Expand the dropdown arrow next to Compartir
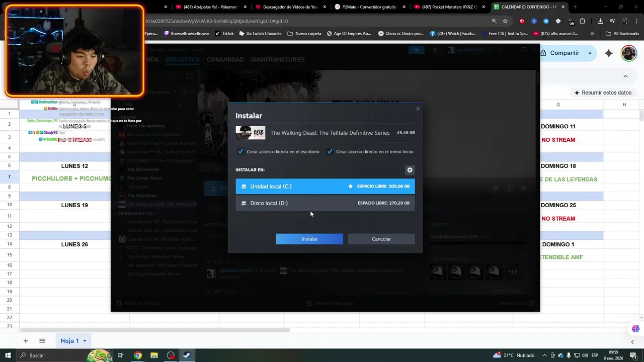Screen dimensions: 644x362 tap(590, 53)
